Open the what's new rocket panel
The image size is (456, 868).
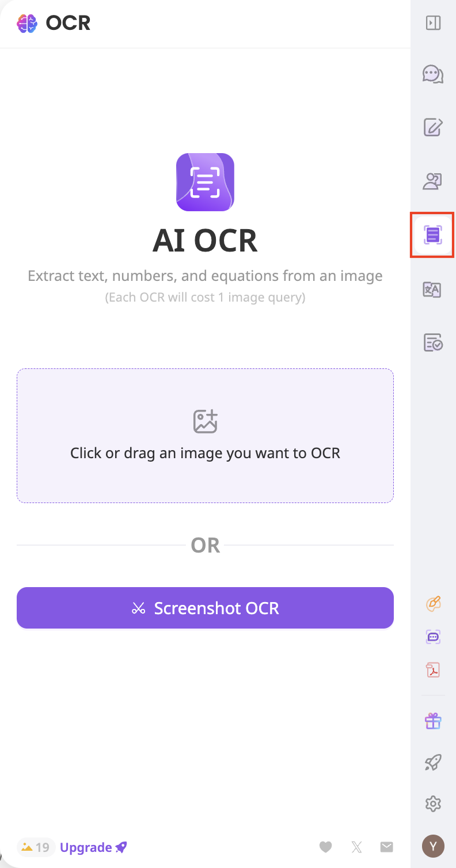coord(432,762)
